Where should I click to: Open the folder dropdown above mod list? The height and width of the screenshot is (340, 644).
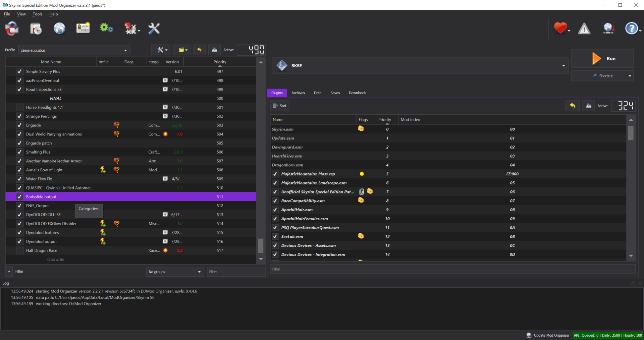pyautogui.click(x=182, y=50)
